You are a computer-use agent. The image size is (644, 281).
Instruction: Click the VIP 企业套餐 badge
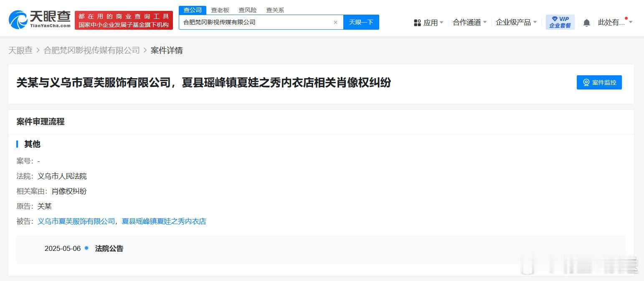[x=560, y=22]
